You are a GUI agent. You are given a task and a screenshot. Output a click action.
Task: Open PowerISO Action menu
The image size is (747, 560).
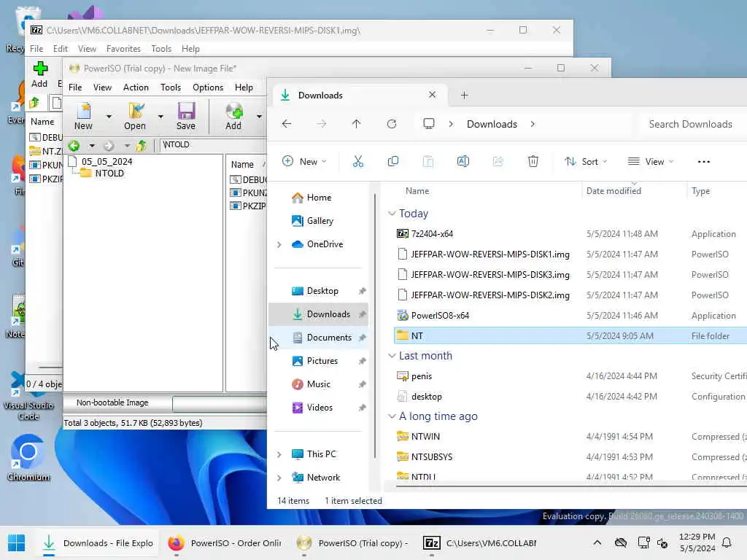(136, 87)
